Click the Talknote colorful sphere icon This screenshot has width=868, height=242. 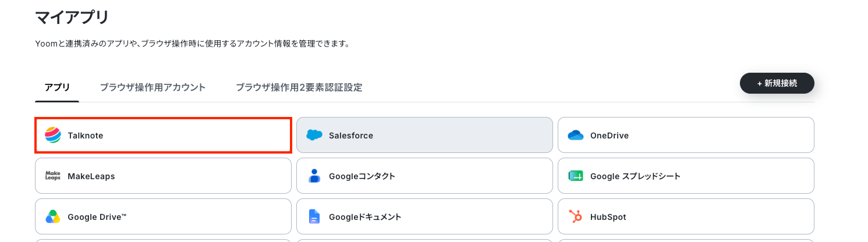point(53,135)
